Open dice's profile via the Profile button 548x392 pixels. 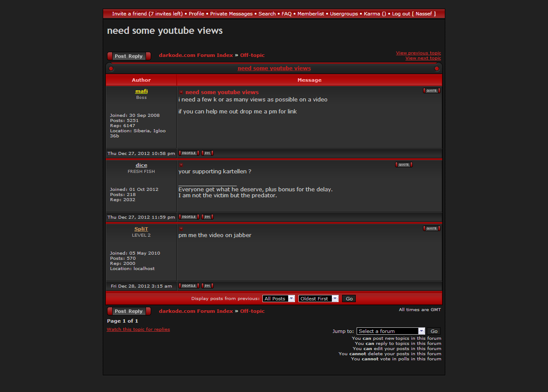pyautogui.click(x=189, y=217)
